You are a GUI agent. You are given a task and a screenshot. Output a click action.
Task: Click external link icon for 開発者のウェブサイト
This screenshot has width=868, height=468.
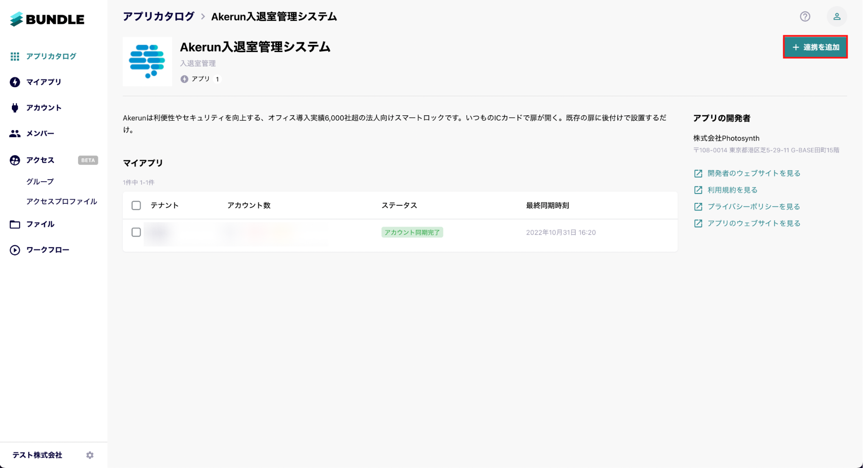tap(698, 174)
